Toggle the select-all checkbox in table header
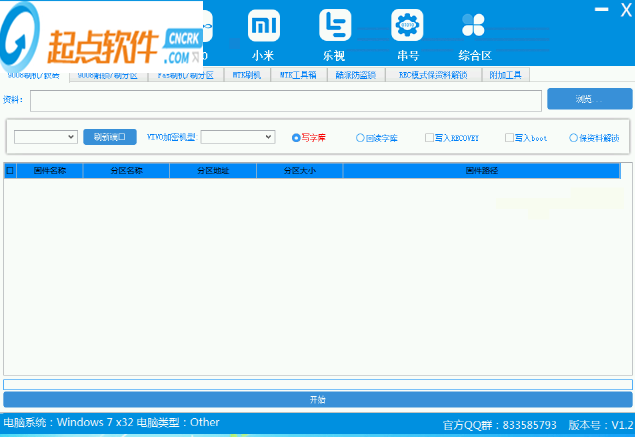This screenshot has height=437, width=635. (x=10, y=171)
